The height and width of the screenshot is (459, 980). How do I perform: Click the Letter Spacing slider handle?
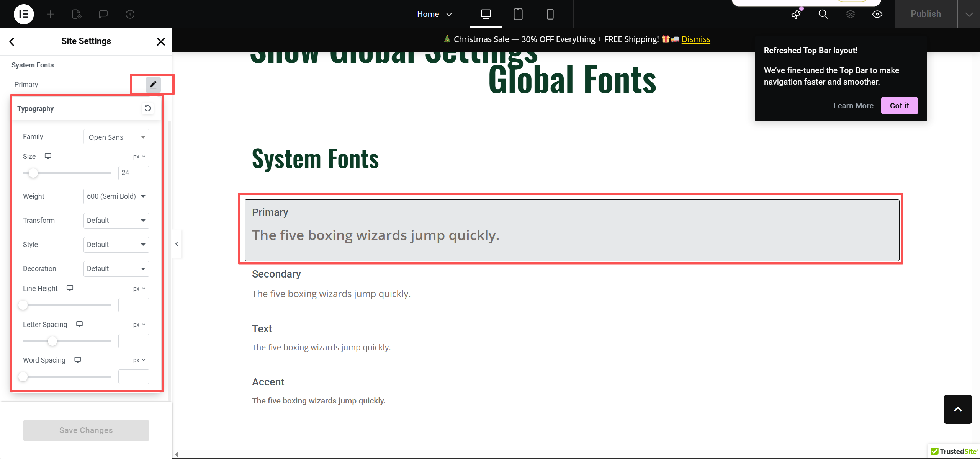(52, 341)
